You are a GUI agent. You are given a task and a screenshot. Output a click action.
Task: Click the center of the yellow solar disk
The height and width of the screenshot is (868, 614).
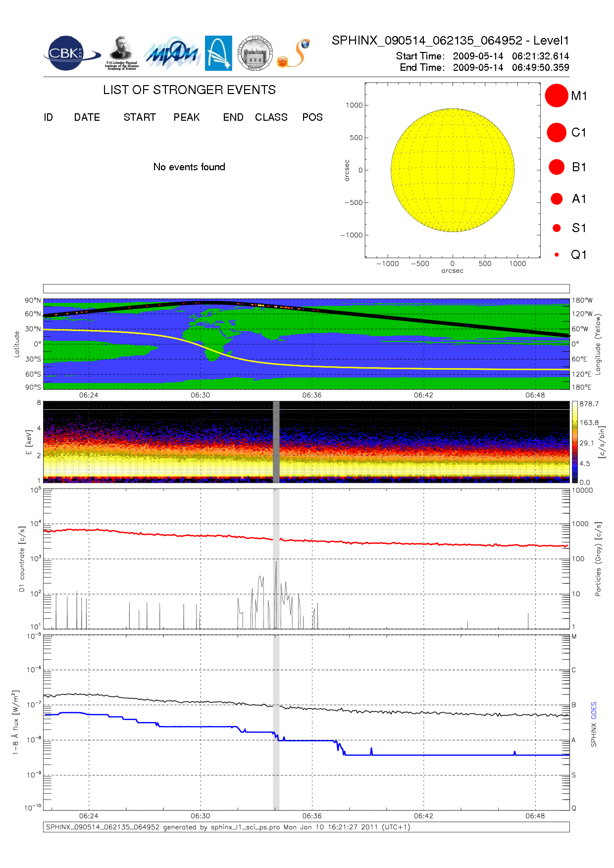pos(453,170)
